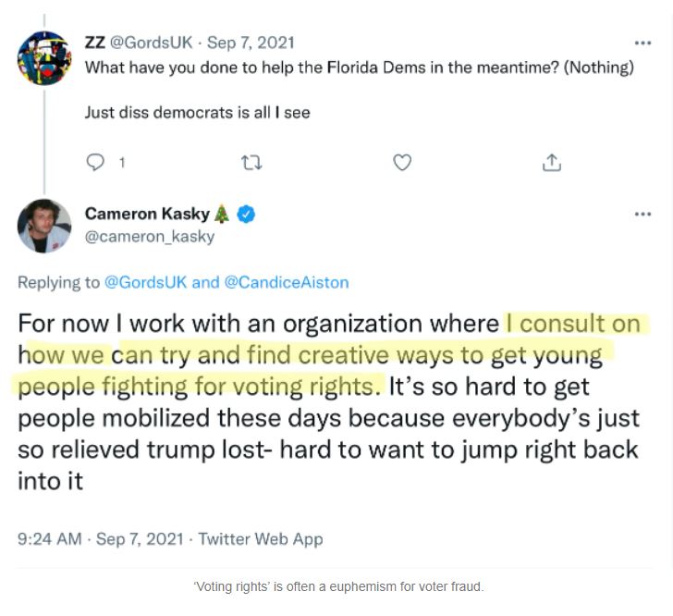Open the Cameron Kasky display name link
The image size is (673, 616).
tap(147, 214)
